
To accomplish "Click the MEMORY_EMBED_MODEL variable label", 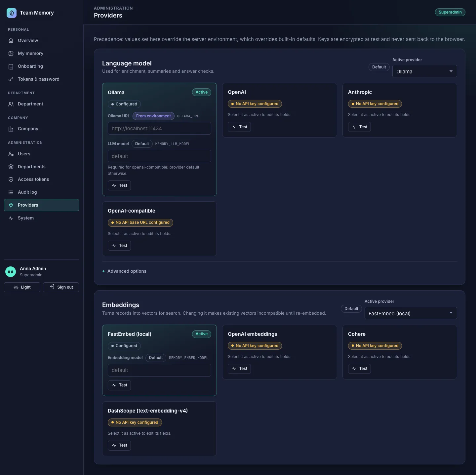I will click(188, 358).
